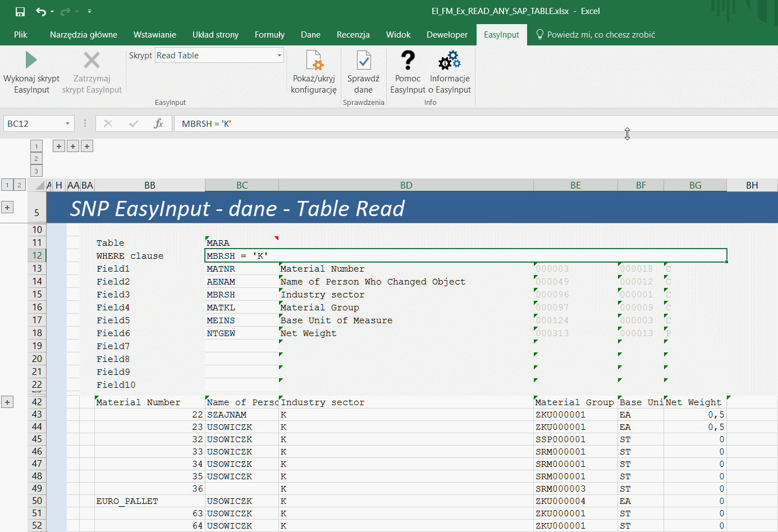The width and height of the screenshot is (778, 532).
Task: Run the EasyInput script via green play icon
Action: tap(31, 60)
